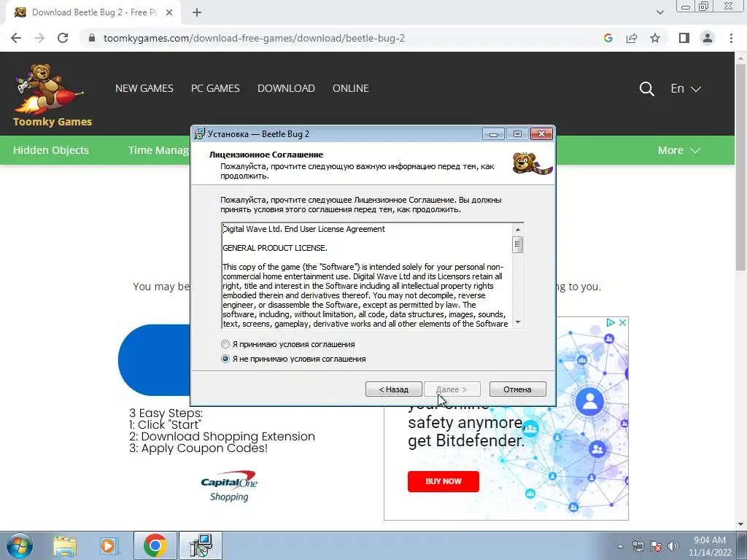Click installer icon in dialog title bar
Viewport: 747px width, 560px height.
[200, 134]
